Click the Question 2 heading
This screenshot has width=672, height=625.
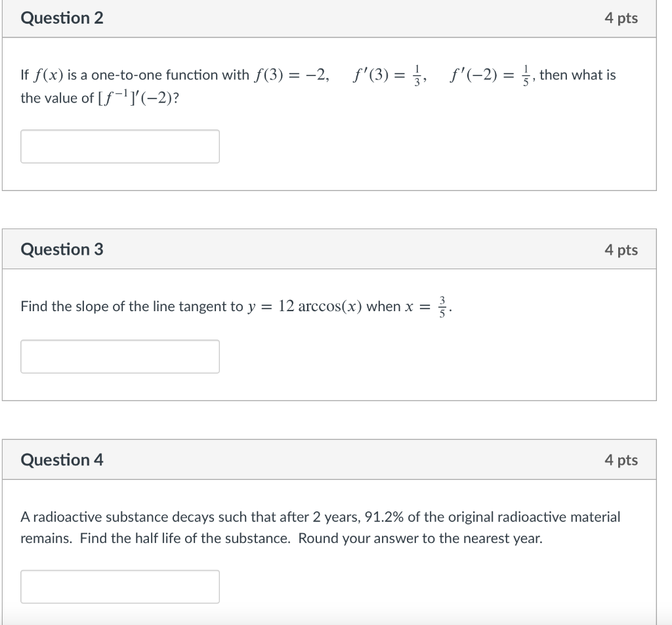coord(62,18)
